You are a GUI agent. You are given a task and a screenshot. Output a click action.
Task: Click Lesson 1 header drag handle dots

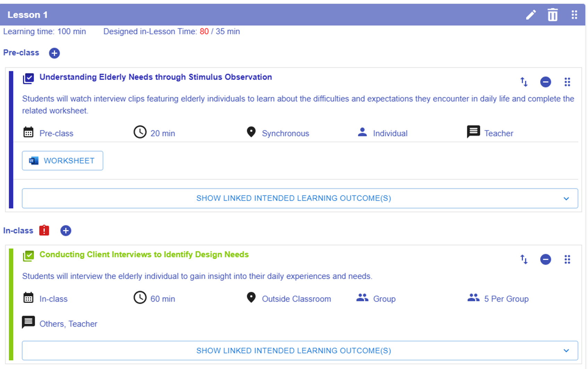click(574, 15)
